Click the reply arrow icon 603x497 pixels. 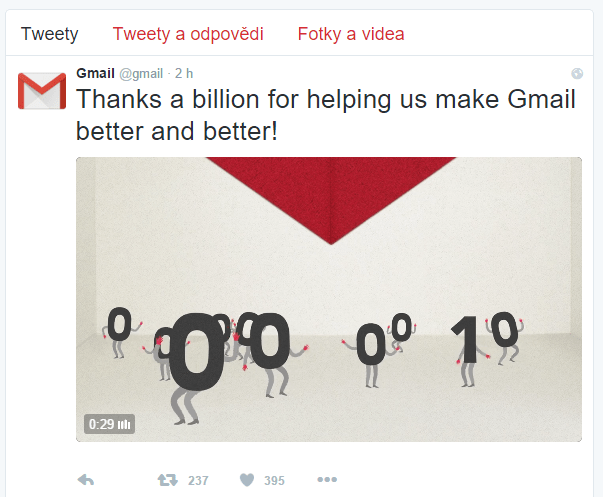[86, 480]
